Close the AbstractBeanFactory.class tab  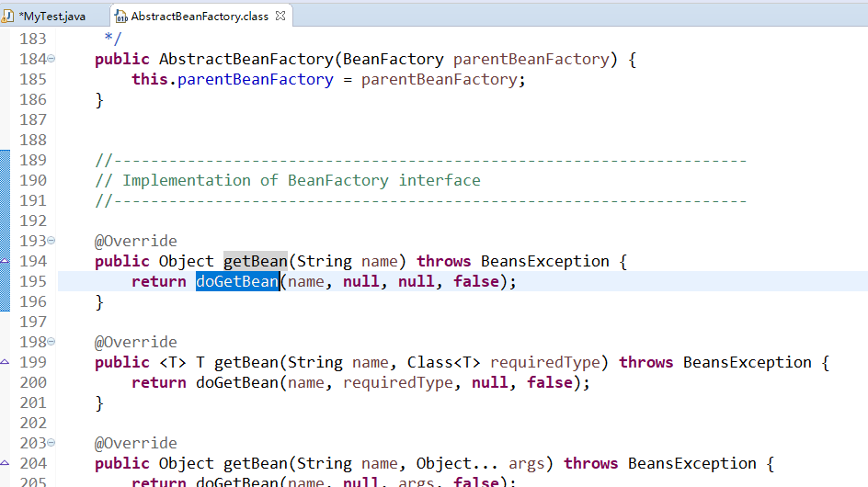coord(280,16)
